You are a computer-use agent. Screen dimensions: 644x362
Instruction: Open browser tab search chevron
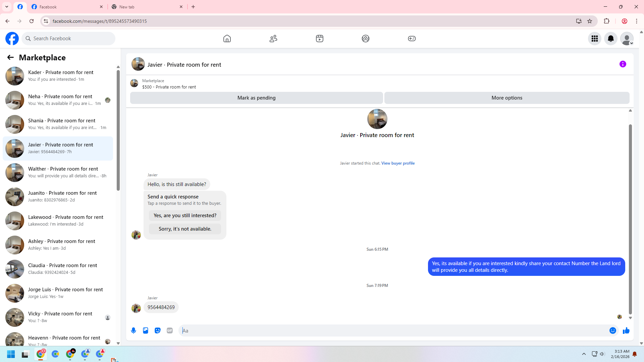pos(7,7)
